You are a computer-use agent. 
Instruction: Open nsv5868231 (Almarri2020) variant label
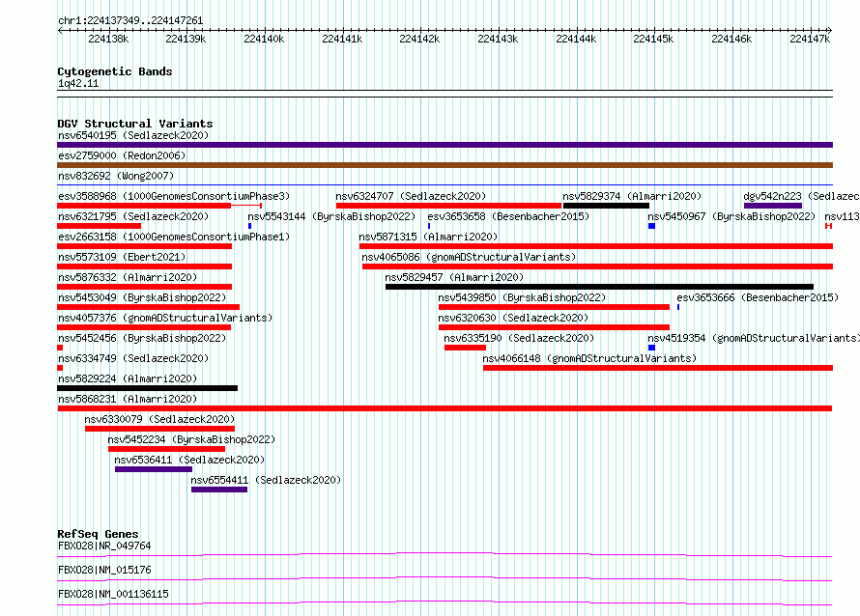128,399
